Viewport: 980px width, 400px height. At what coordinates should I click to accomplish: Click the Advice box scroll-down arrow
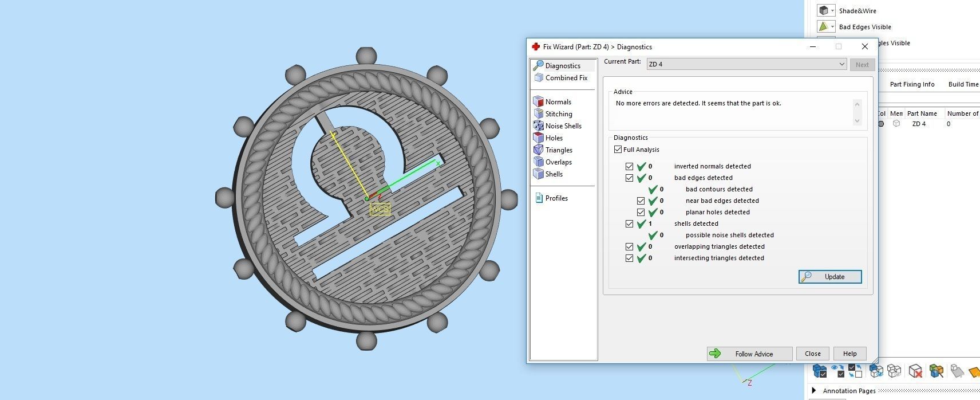857,120
